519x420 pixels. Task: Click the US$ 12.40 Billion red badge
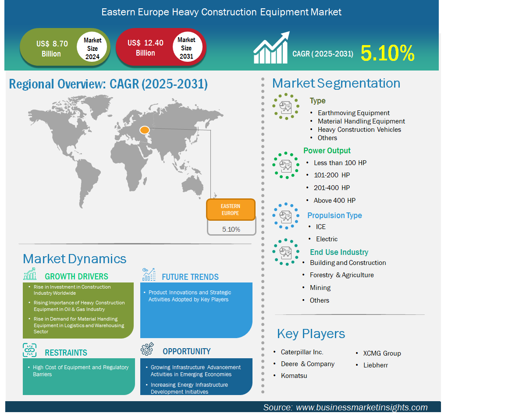tap(161, 47)
